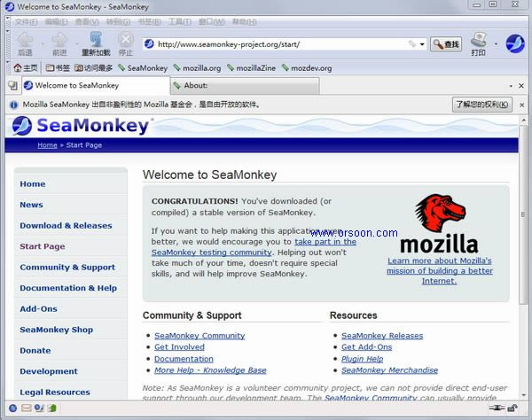This screenshot has width=532, height=420.
Task: Click the Forward navigation arrow icon
Action: 59,41
